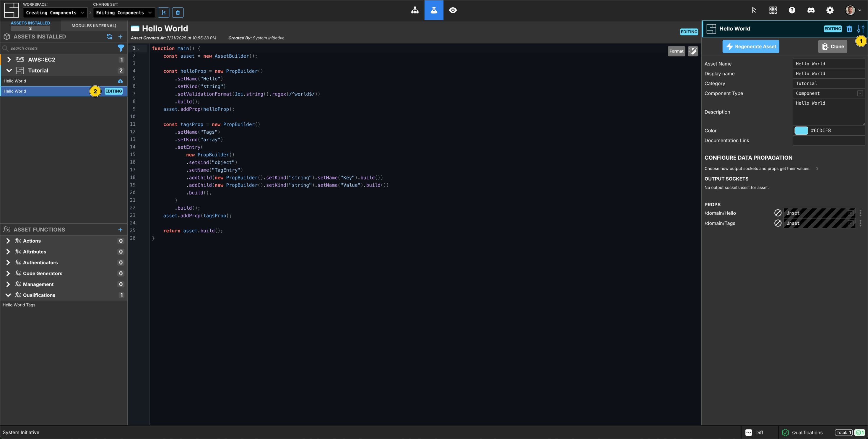
Task: Click the Display name input field
Action: coord(829,74)
